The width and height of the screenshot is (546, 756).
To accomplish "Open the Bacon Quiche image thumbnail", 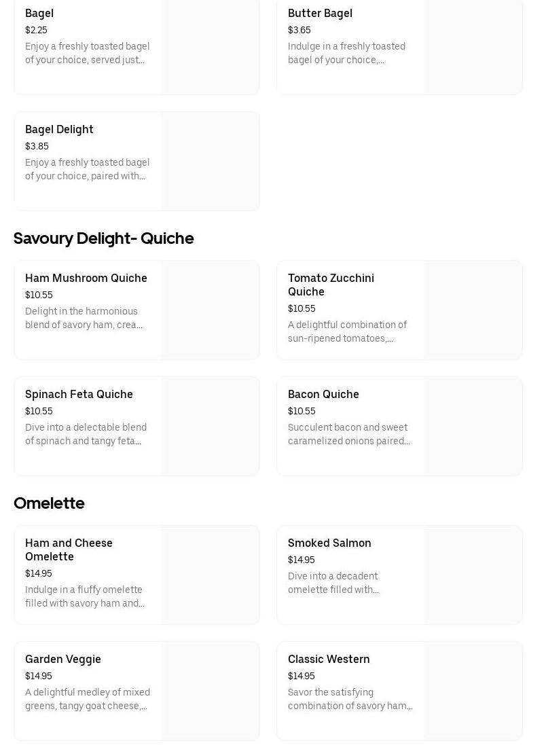I will pyautogui.click(x=473, y=427).
